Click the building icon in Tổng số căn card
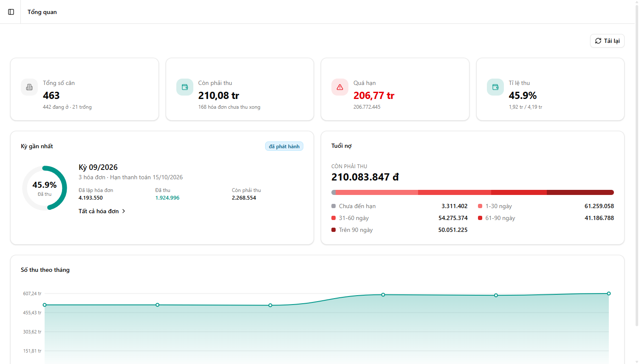This screenshot has width=639, height=364. click(x=29, y=87)
